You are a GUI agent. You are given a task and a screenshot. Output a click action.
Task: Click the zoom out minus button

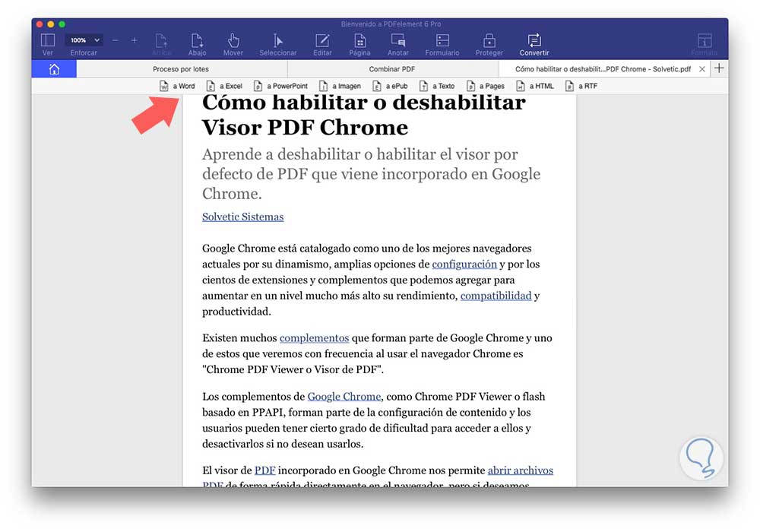click(x=115, y=40)
